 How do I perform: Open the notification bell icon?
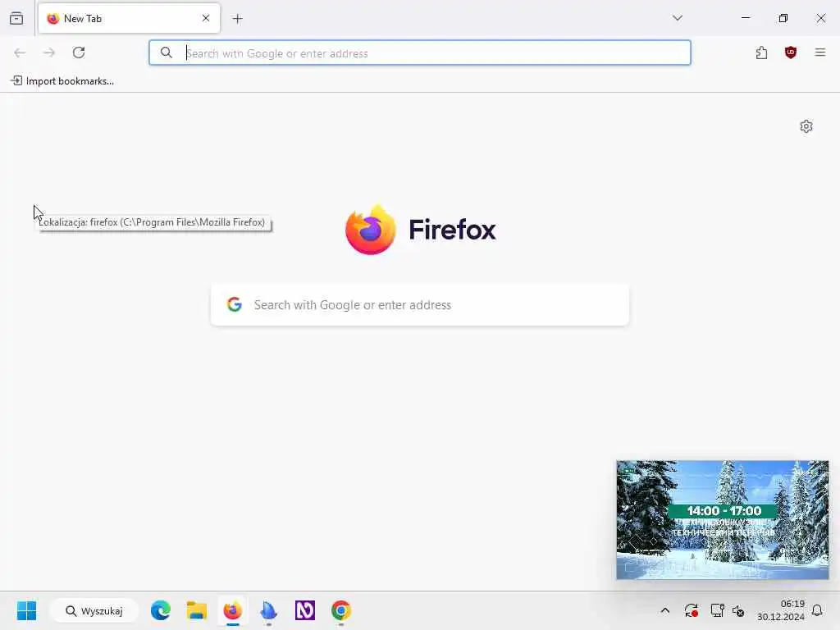point(818,610)
